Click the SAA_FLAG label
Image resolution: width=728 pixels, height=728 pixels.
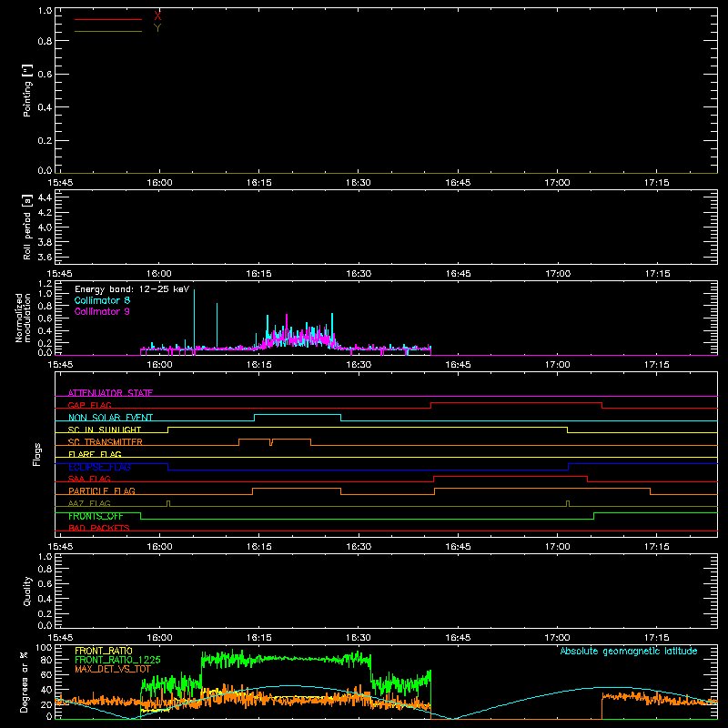(89, 479)
